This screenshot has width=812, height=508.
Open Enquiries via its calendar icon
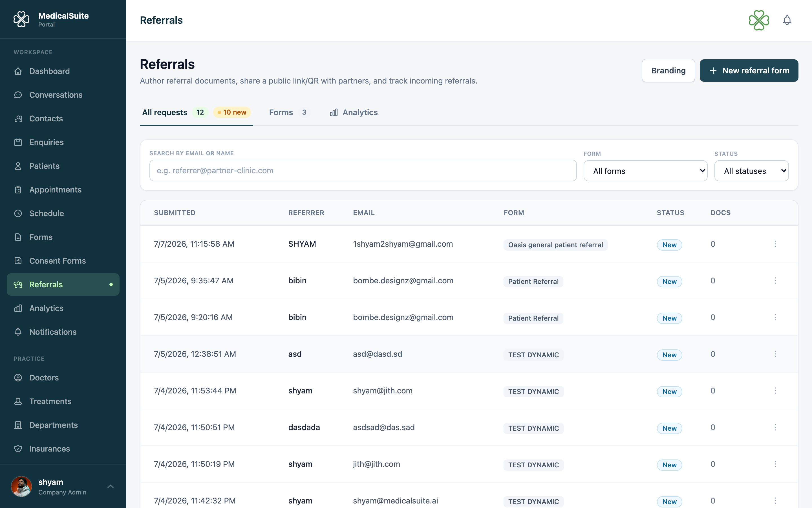tap(18, 142)
